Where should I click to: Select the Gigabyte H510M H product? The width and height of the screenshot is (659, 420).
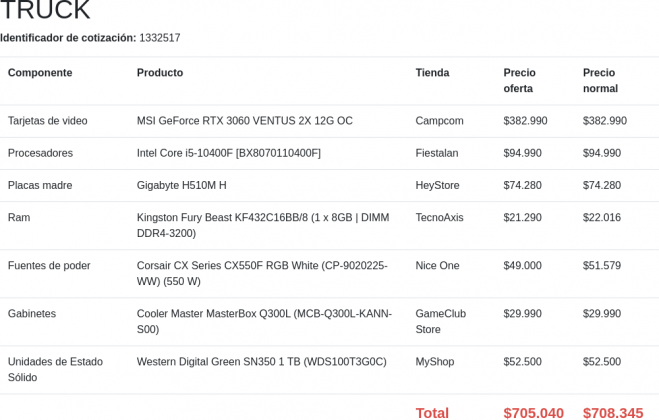181,185
